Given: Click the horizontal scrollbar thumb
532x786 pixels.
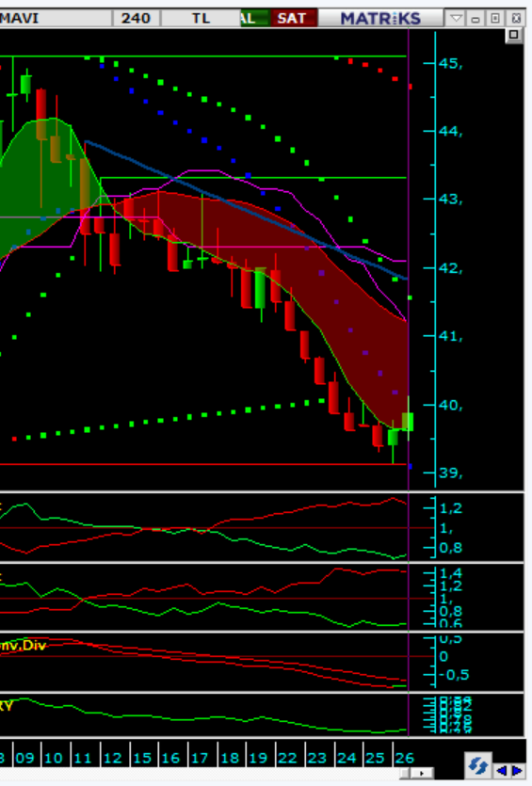Looking at the screenshot, I should [405, 774].
